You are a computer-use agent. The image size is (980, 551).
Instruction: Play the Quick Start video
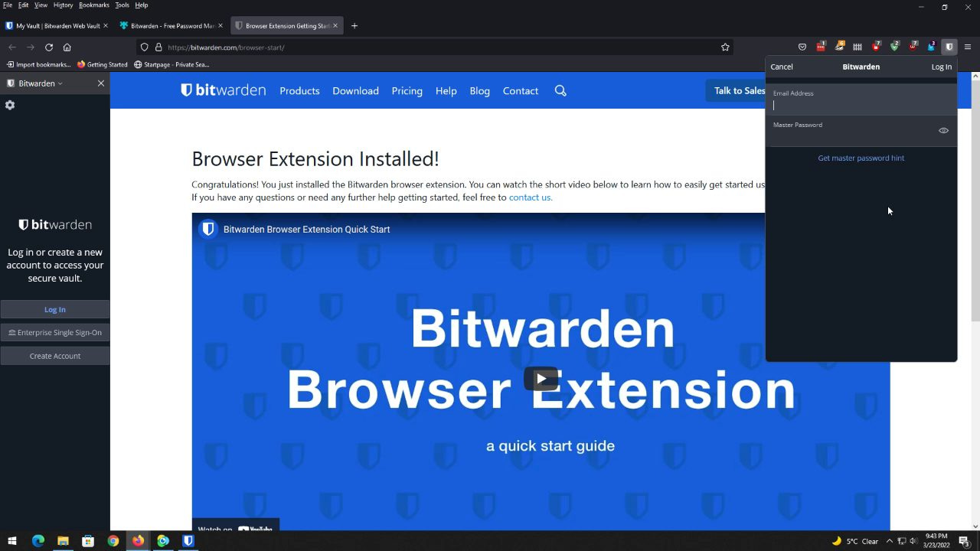(541, 378)
